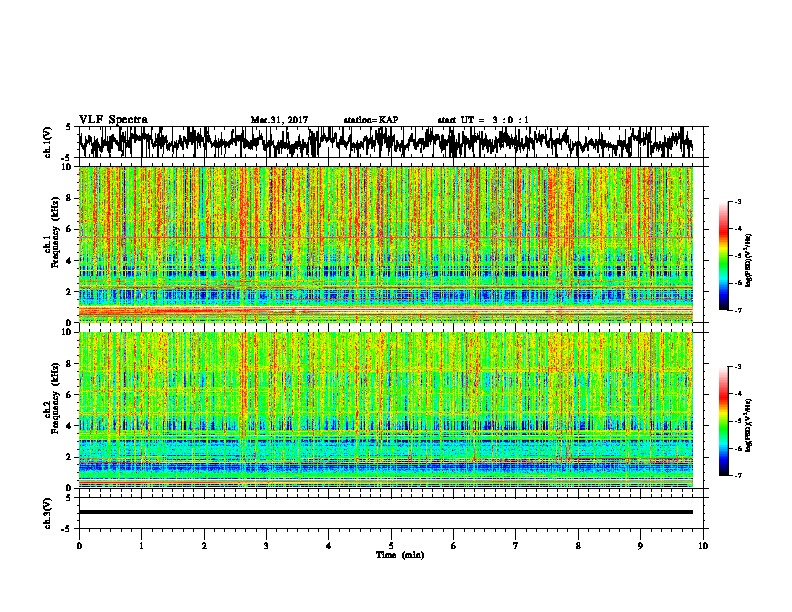Click the ch.1 color bar log(PSD) label
Screen dimensions: 792x612
(749, 260)
